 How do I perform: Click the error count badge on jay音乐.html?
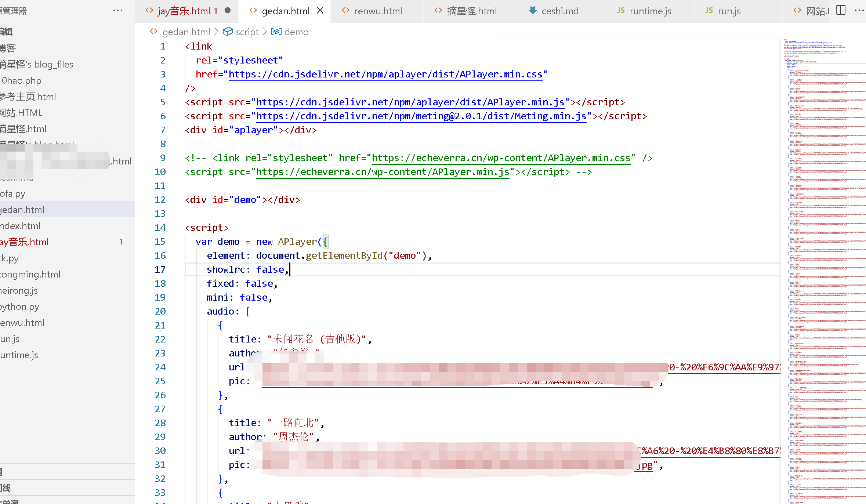(x=121, y=242)
